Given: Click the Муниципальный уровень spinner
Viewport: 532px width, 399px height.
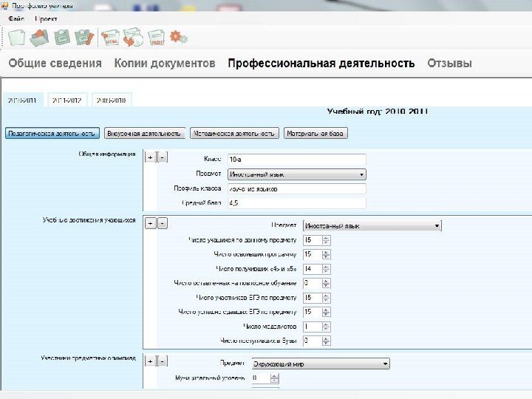Looking at the screenshot, I should (265, 378).
